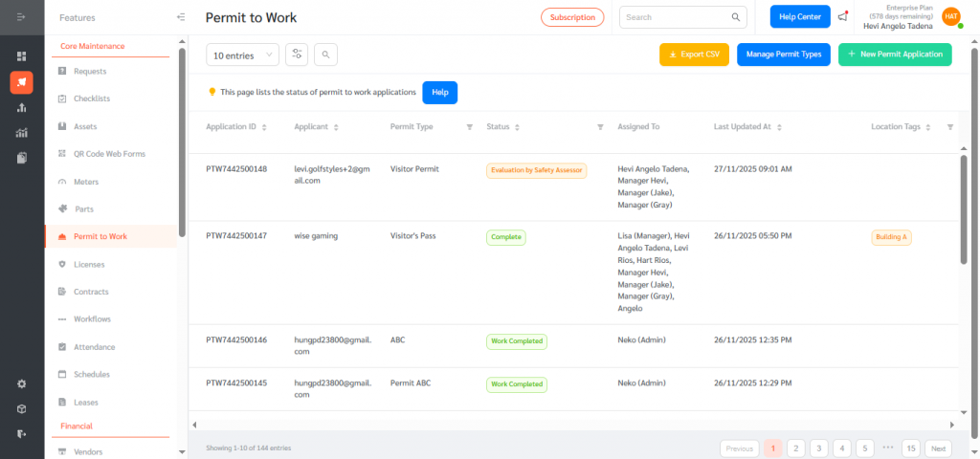Filter by Permit Type column

(x=469, y=127)
